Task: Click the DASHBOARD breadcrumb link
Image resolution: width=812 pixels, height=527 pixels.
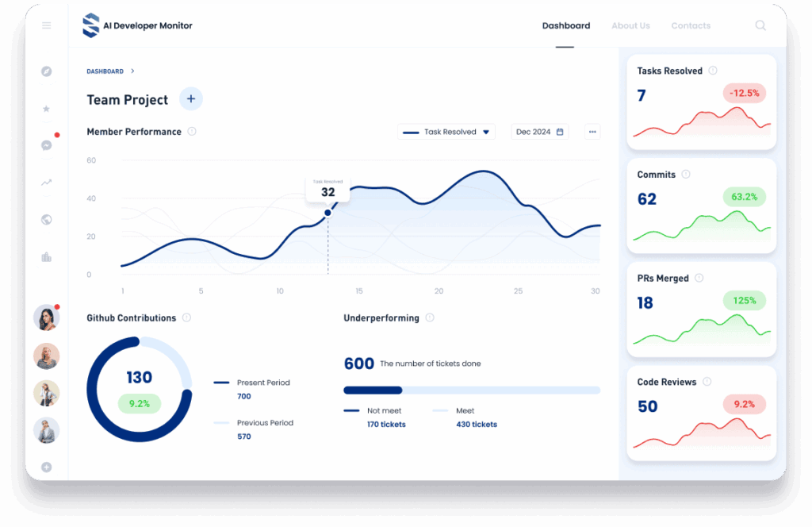Action: [105, 71]
